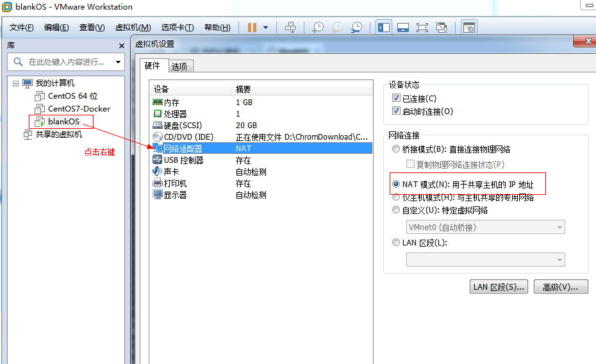This screenshot has width=596, height=364.
Task: Open the 查看(V) menu
Action: coord(92,28)
